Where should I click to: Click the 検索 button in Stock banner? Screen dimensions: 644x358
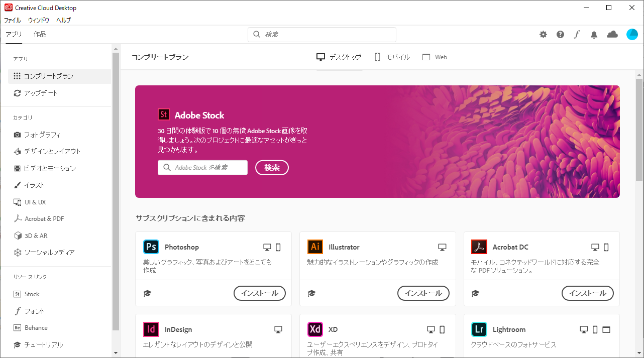[272, 168]
